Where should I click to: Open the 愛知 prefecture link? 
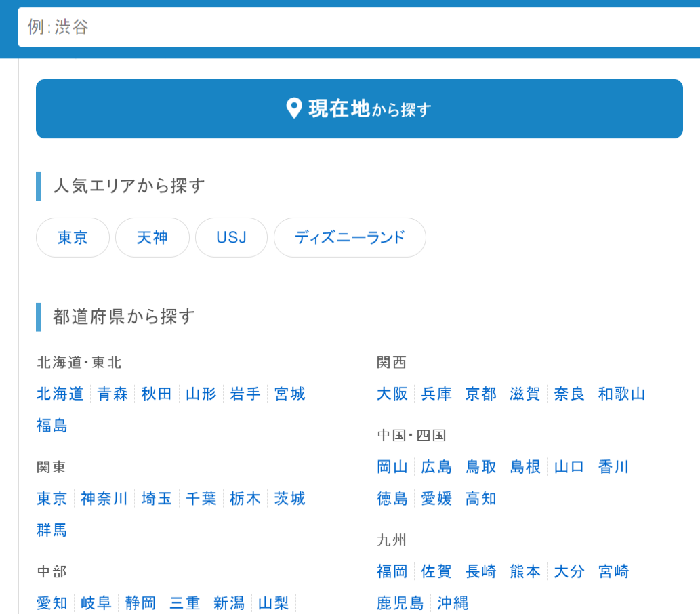52,603
